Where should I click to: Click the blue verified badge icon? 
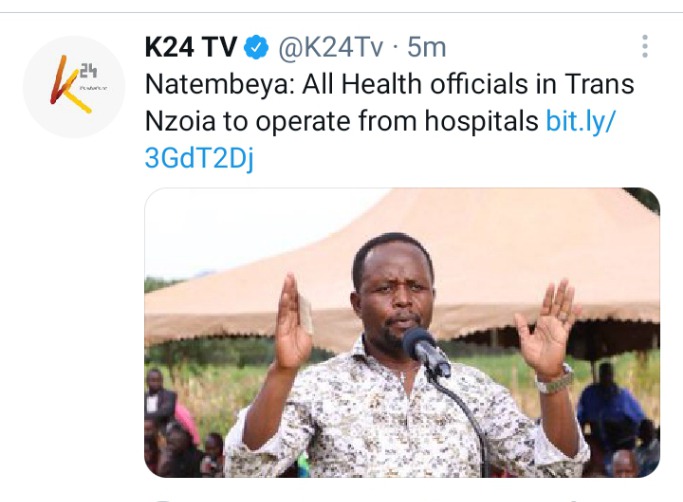tap(256, 47)
